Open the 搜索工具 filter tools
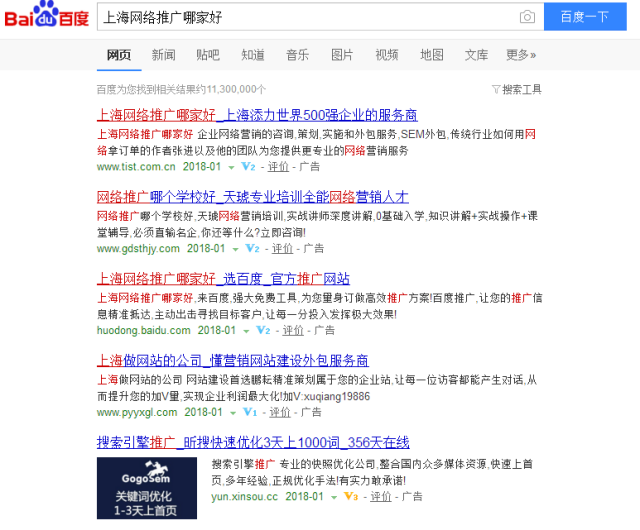The width and height of the screenshot is (640, 530). point(517,89)
